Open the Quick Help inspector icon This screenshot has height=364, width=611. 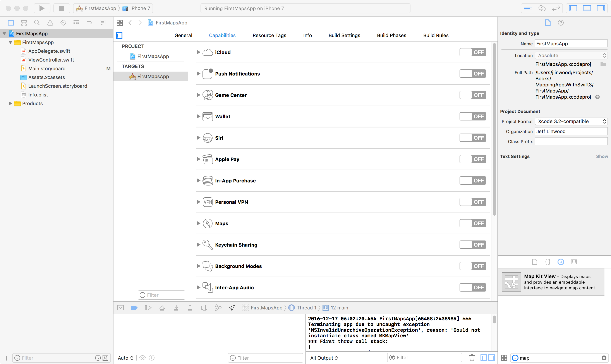560,23
